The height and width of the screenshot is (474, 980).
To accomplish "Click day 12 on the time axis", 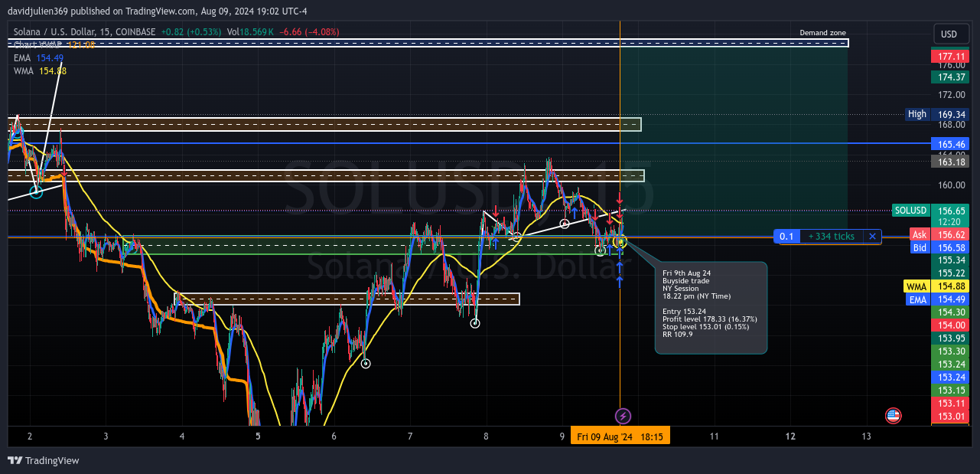I will 790,436.
